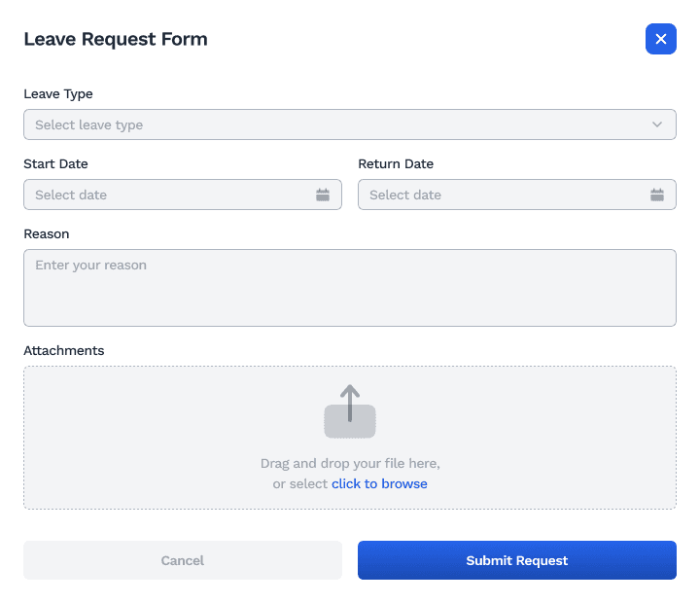
Task: Open the Select leave type combo box
Action: (x=331, y=124)
